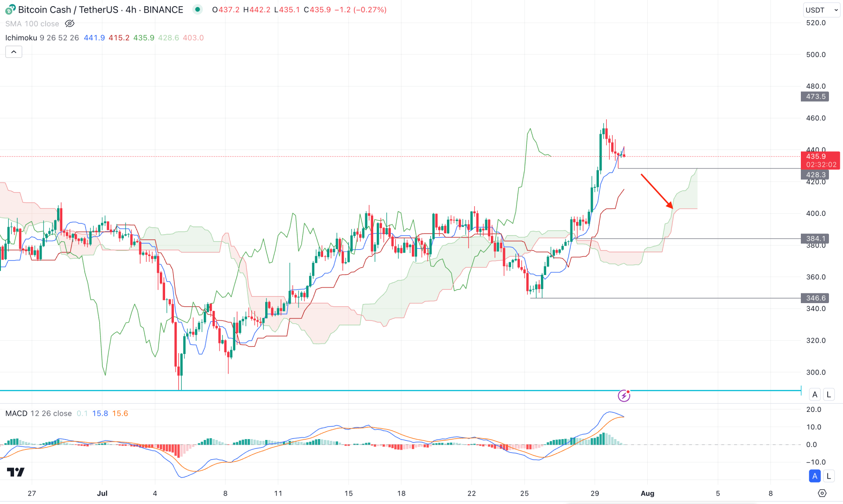The width and height of the screenshot is (843, 504).
Task: Click the 346.6 price level label
Action: 815,298
